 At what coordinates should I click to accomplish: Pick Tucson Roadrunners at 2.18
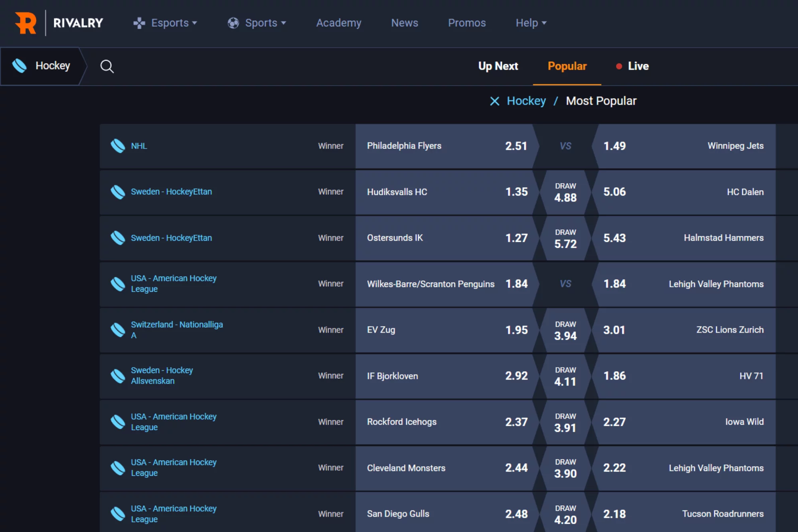(x=684, y=513)
